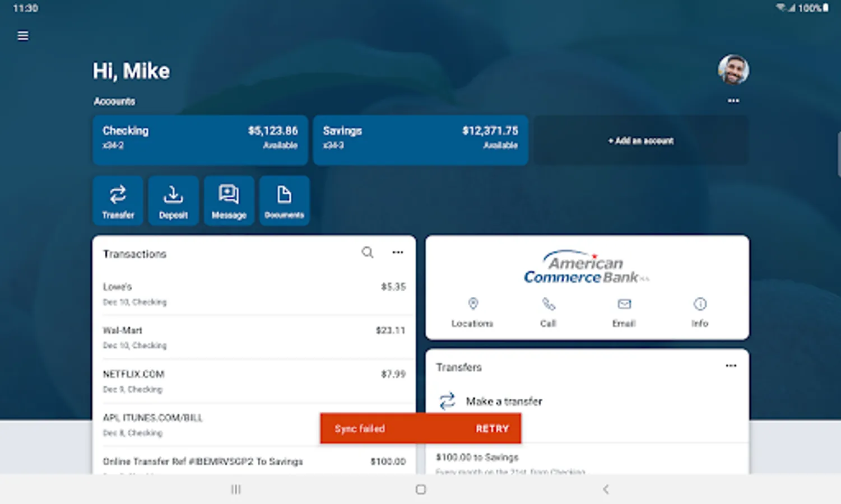Click the Transactions card heading
This screenshot has width=841, height=504.
pos(134,254)
